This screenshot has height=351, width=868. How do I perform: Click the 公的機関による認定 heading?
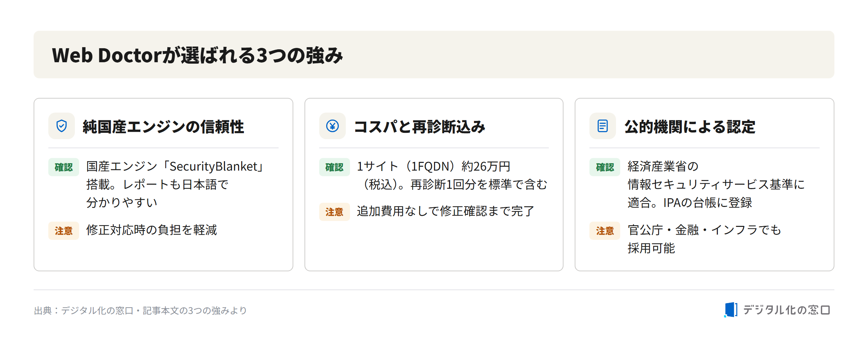click(x=690, y=127)
